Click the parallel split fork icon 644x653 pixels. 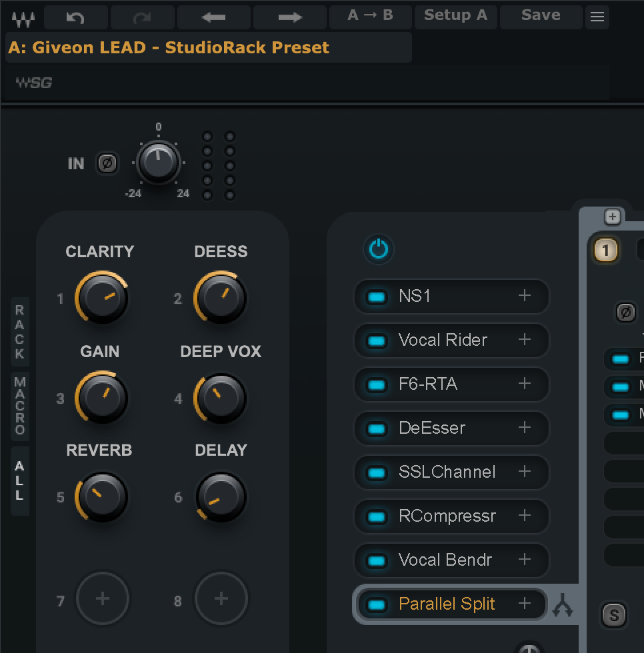[x=564, y=604]
